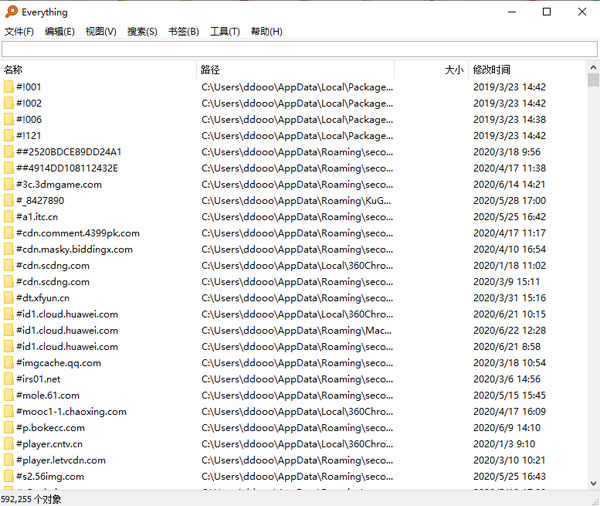Screen dimensions: 600x506
Task: Click folder icon of #mooc1-1.chaoxing.com
Action: click(8, 411)
